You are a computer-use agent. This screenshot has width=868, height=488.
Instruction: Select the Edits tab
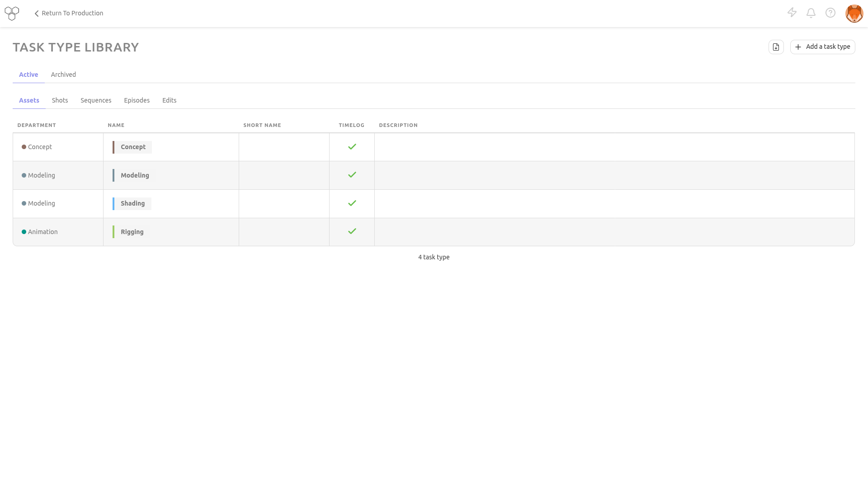tap(169, 100)
